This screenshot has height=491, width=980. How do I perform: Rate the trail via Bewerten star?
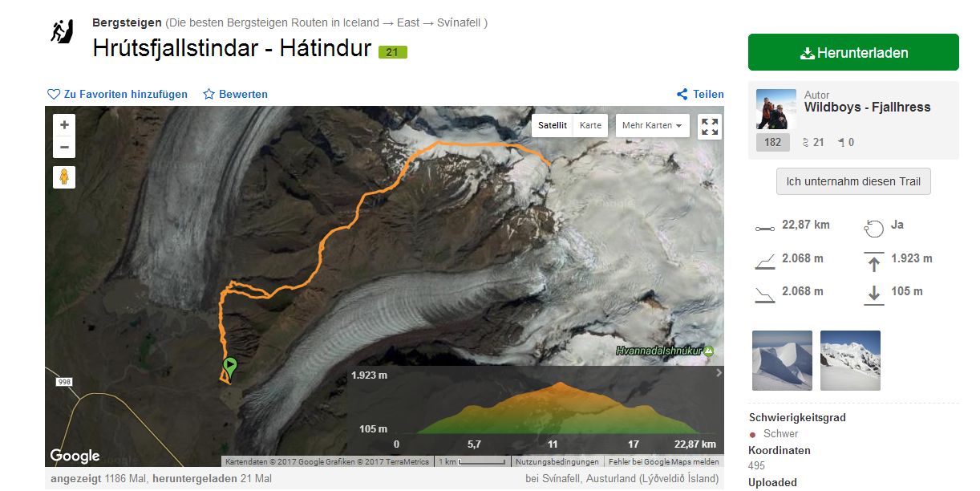coord(235,94)
